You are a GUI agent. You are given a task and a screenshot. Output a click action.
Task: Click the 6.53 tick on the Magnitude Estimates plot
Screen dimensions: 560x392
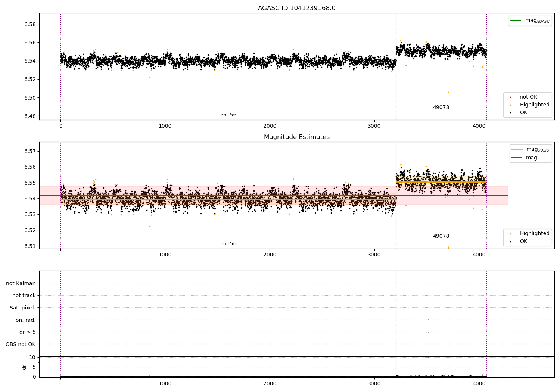[x=29, y=214]
